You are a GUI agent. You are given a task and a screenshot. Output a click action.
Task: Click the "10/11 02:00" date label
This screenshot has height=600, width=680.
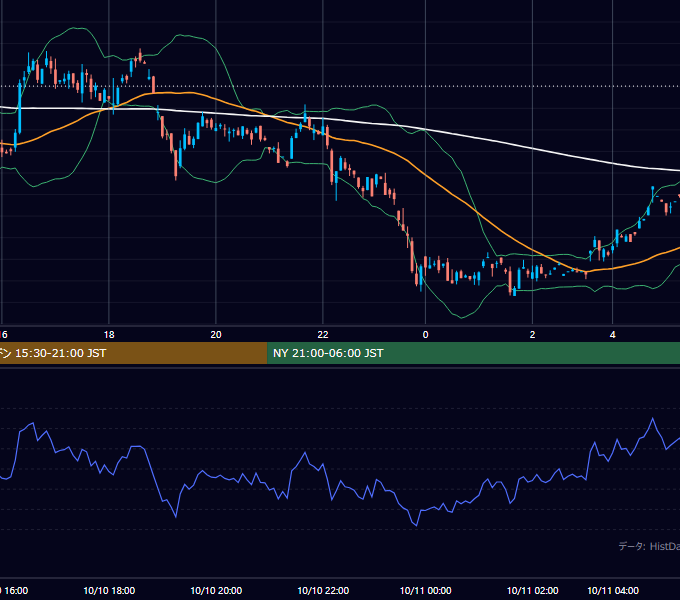pos(533,590)
